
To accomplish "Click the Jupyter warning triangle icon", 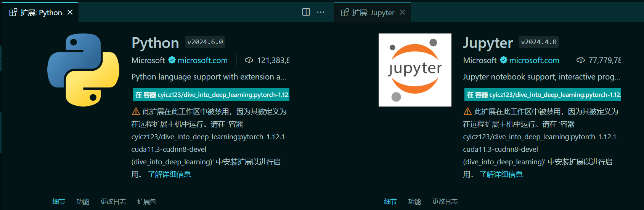I will [467, 111].
